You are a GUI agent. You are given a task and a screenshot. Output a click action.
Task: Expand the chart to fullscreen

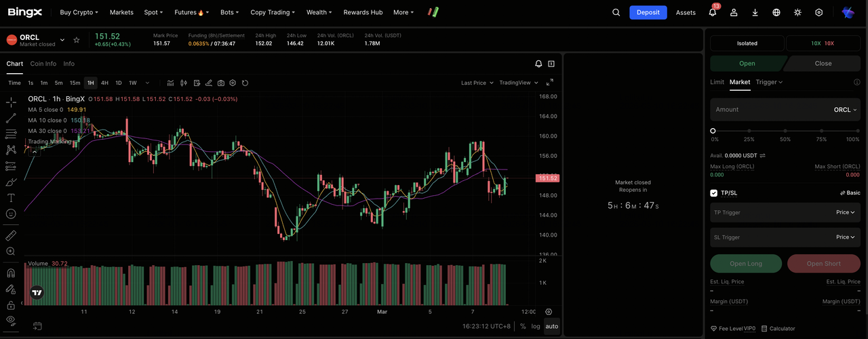pyautogui.click(x=550, y=83)
